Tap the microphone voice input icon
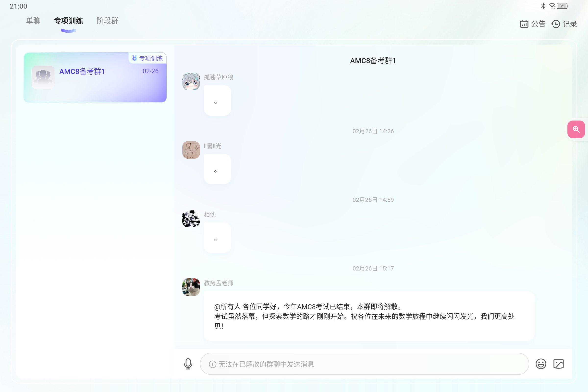 tap(188, 364)
